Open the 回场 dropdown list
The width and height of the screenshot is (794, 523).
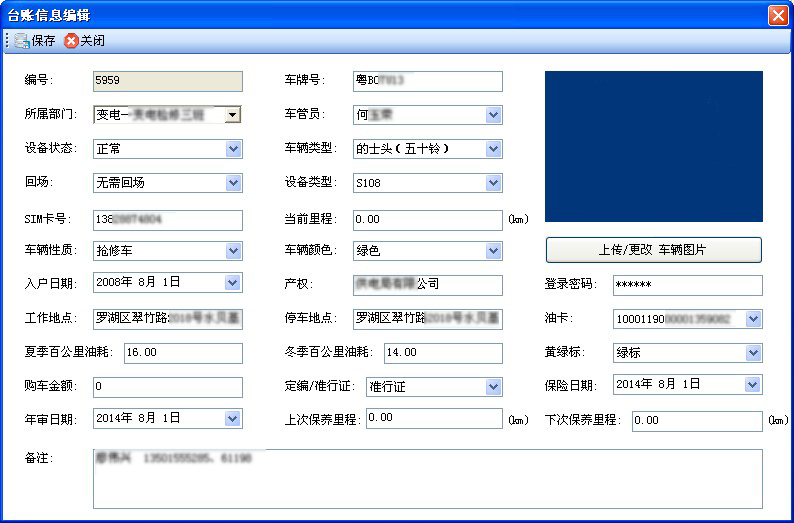233,183
